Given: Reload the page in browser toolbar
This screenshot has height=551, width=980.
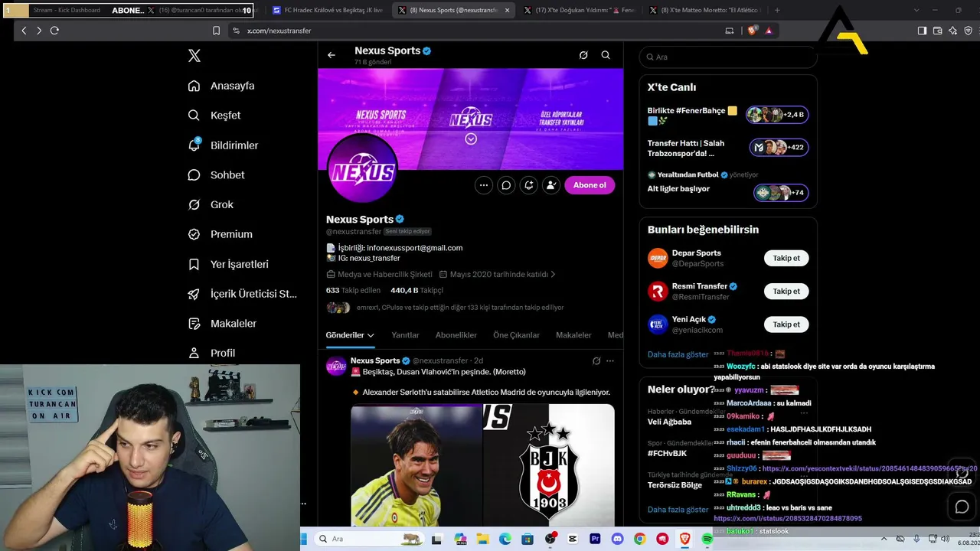Looking at the screenshot, I should 54,31.
